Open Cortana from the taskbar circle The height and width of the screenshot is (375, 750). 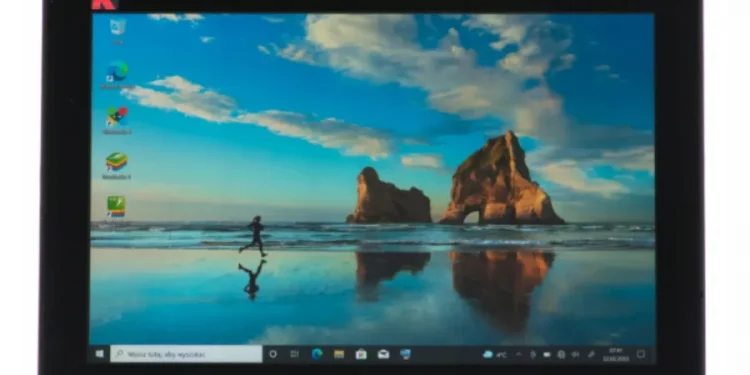[273, 354]
